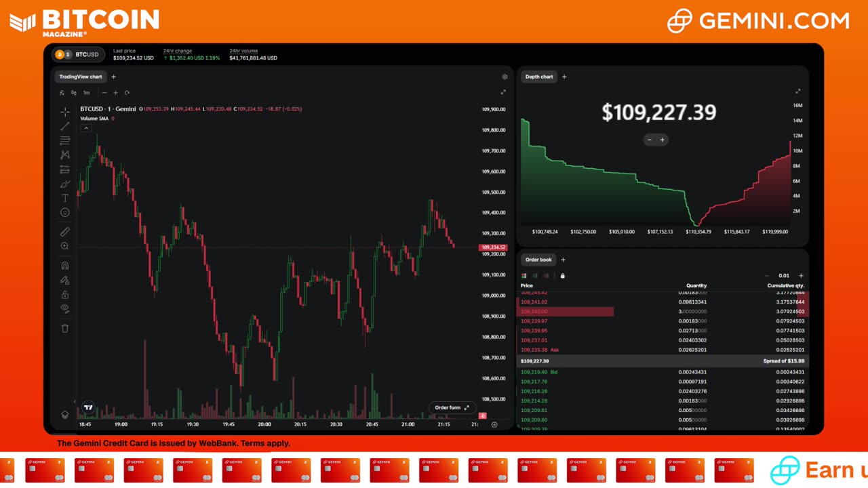Image resolution: width=868 pixels, height=488 pixels.
Task: Switch to the Order book tab
Action: (x=538, y=260)
